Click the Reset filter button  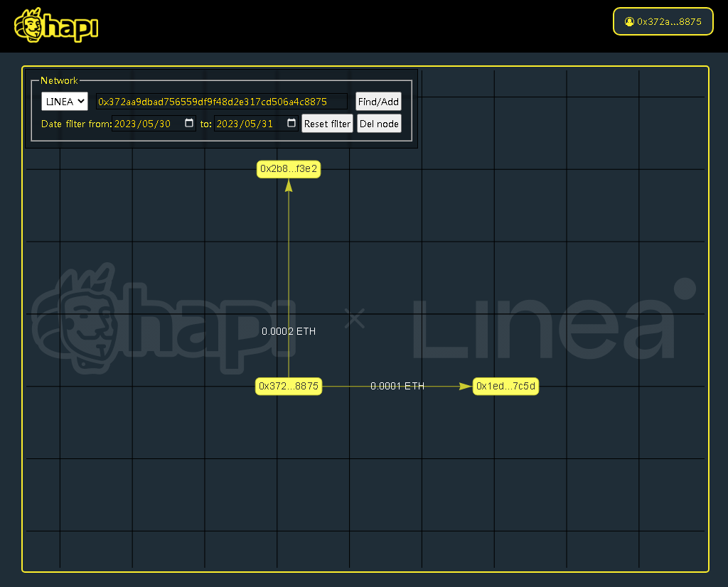pos(327,124)
